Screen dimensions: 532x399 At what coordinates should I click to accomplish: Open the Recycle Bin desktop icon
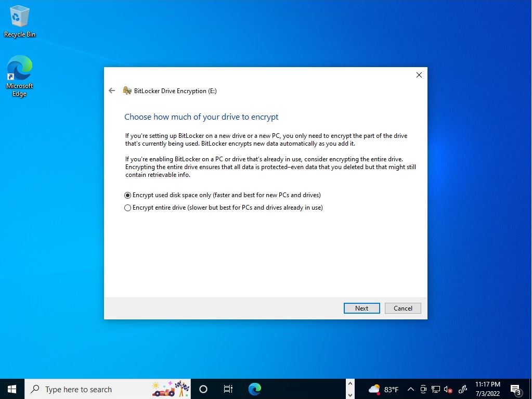click(19, 21)
